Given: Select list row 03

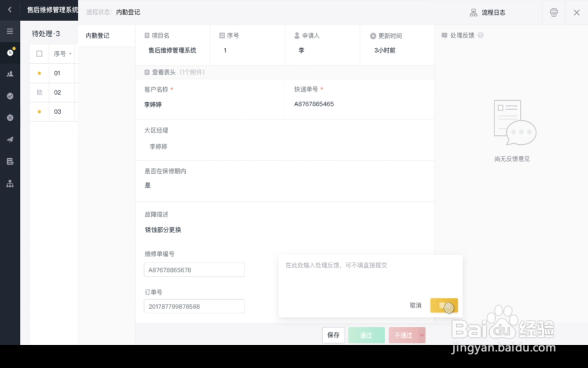Looking at the screenshot, I should 54,111.
